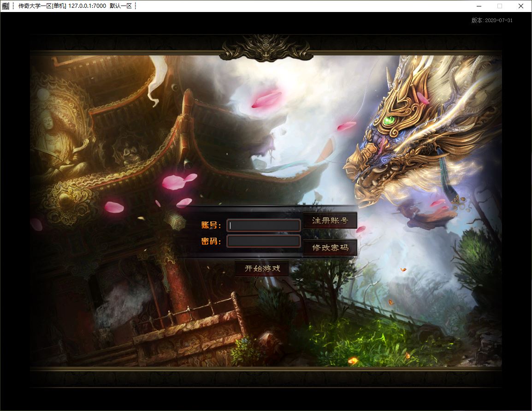The image size is (532, 411).
Task: Open the 注册账号 register account button
Action: pos(330,220)
